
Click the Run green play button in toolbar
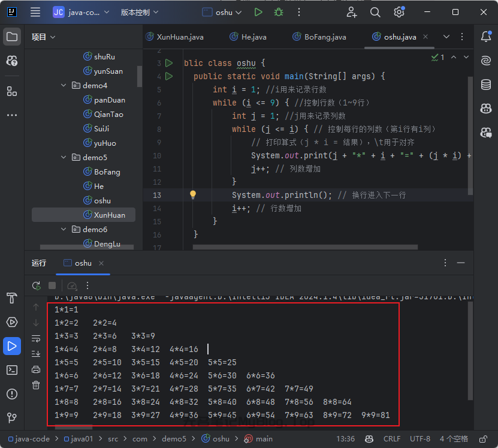[x=258, y=13]
